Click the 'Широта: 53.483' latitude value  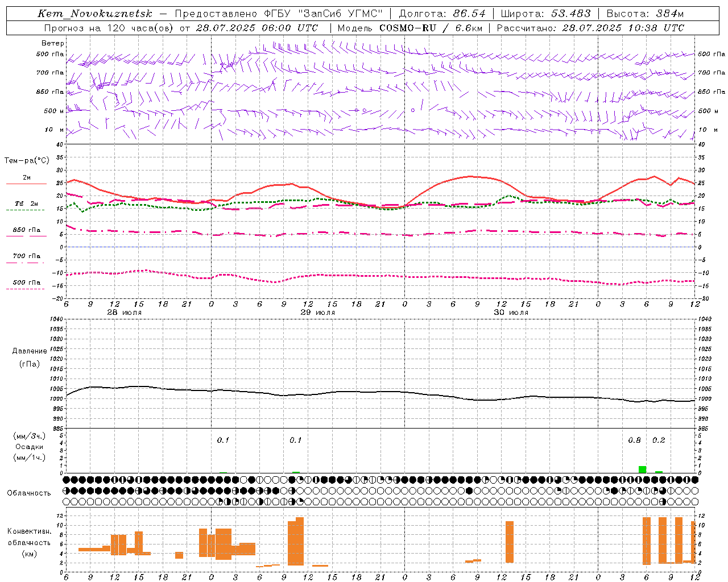coord(545,14)
